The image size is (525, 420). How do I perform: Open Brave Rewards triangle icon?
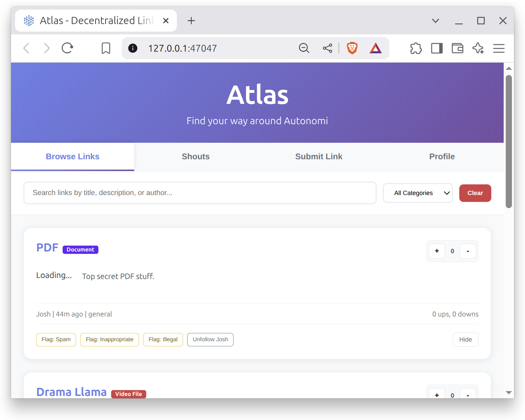pos(376,48)
